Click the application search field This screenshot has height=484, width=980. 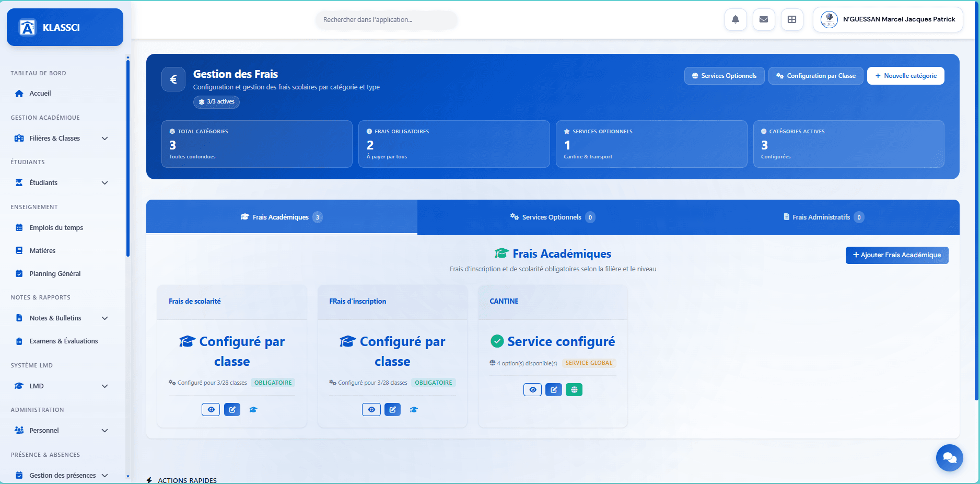[x=386, y=20]
